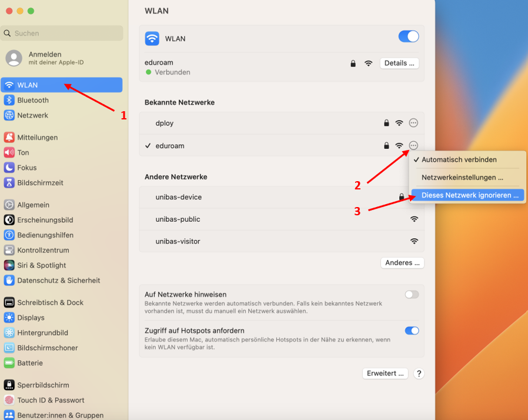528x420 pixels.
Task: Go to Datenschutz & Sicherheit pane
Action: 58,281
